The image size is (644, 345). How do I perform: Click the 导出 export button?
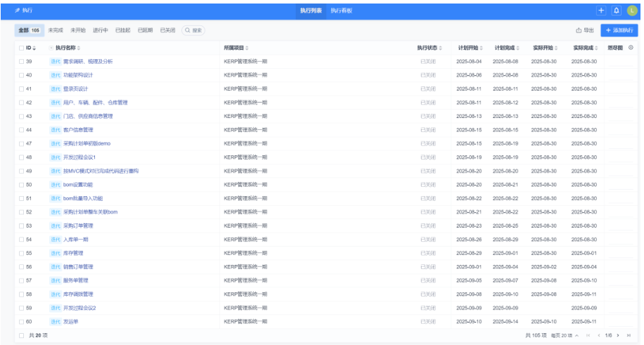585,30
